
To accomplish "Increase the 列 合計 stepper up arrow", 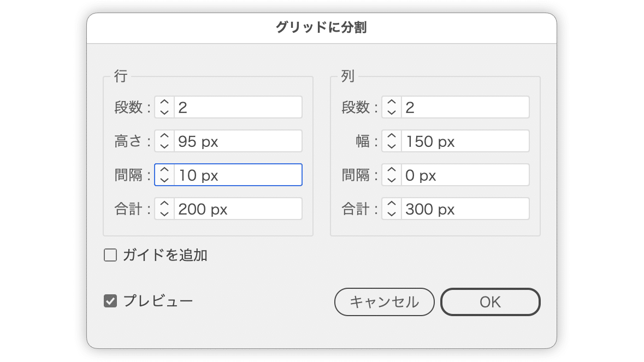I will (x=392, y=204).
